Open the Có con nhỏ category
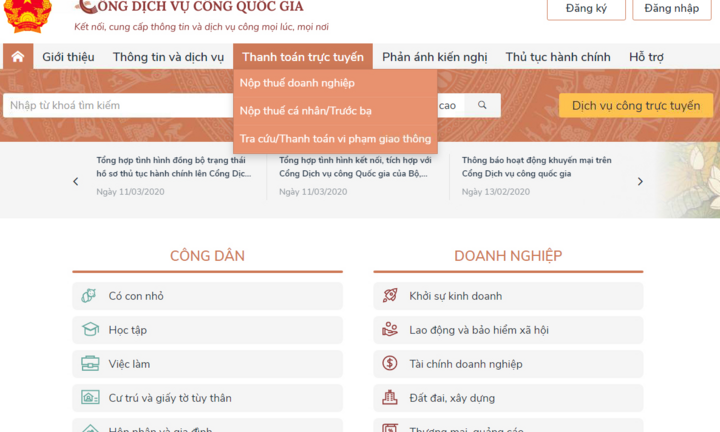Image resolution: width=720 pixels, height=432 pixels. click(208, 296)
